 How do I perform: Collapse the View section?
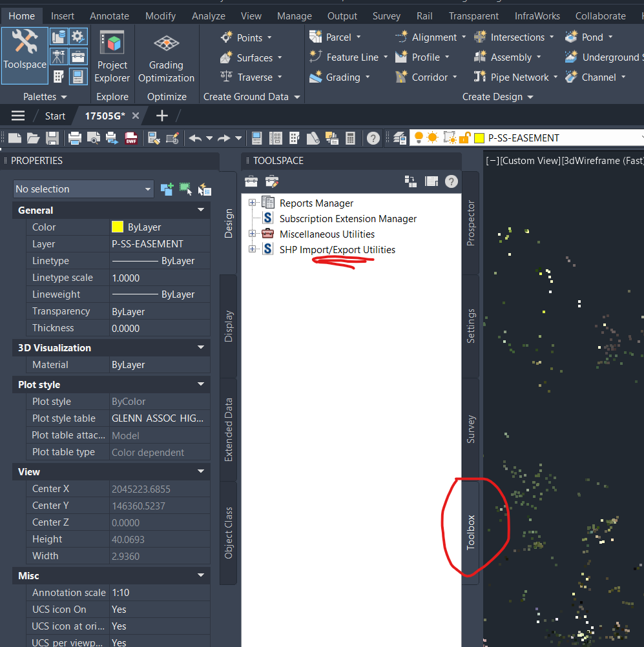pos(201,471)
